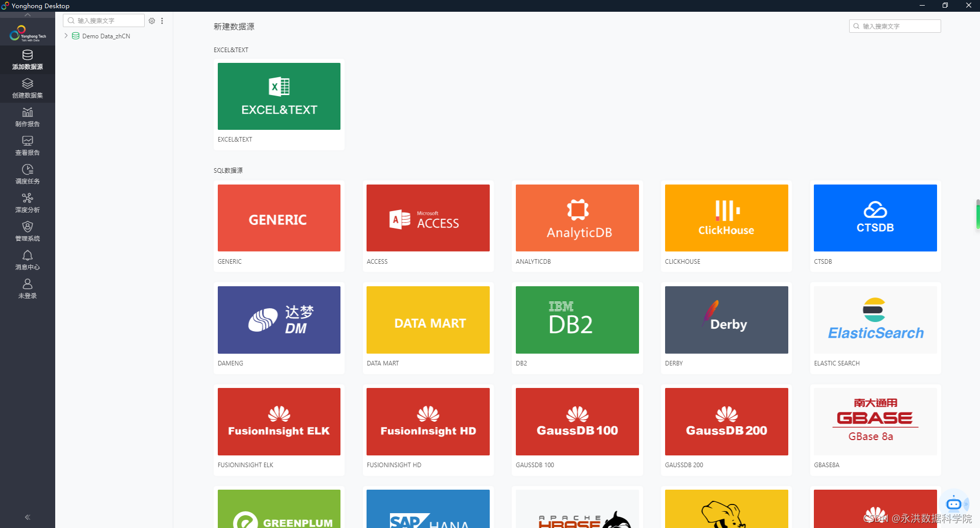Open the 创建数据集 sidebar item
This screenshot has height=528, width=980.
click(28, 88)
